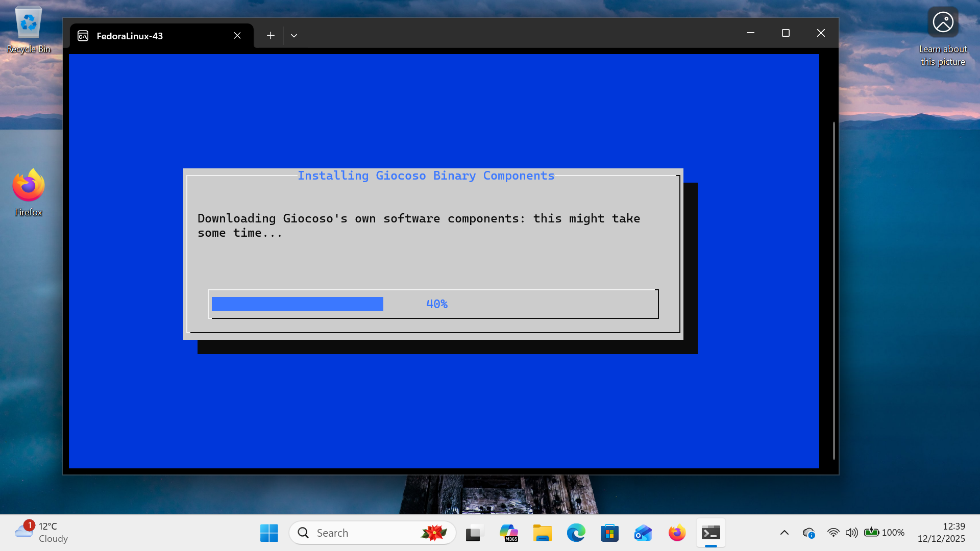This screenshot has width=980, height=551.
Task: Open a new Terminal tab with the plus button
Action: (x=271, y=35)
